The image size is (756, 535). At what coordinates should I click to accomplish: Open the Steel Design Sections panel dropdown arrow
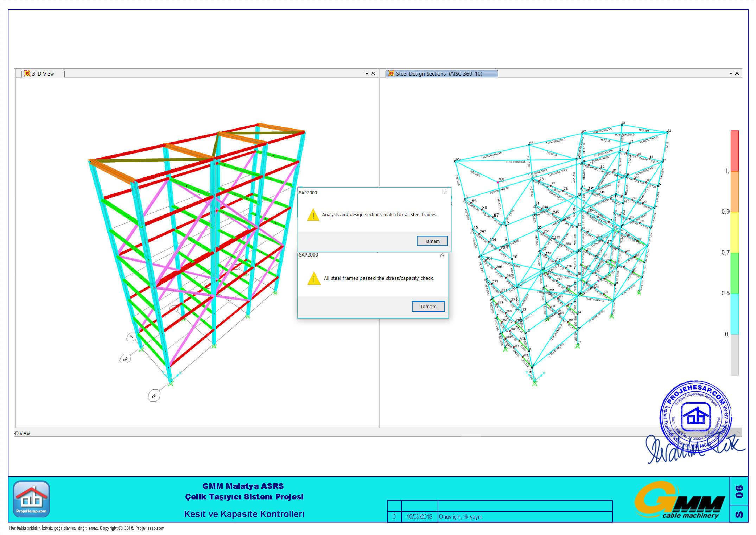click(x=730, y=74)
